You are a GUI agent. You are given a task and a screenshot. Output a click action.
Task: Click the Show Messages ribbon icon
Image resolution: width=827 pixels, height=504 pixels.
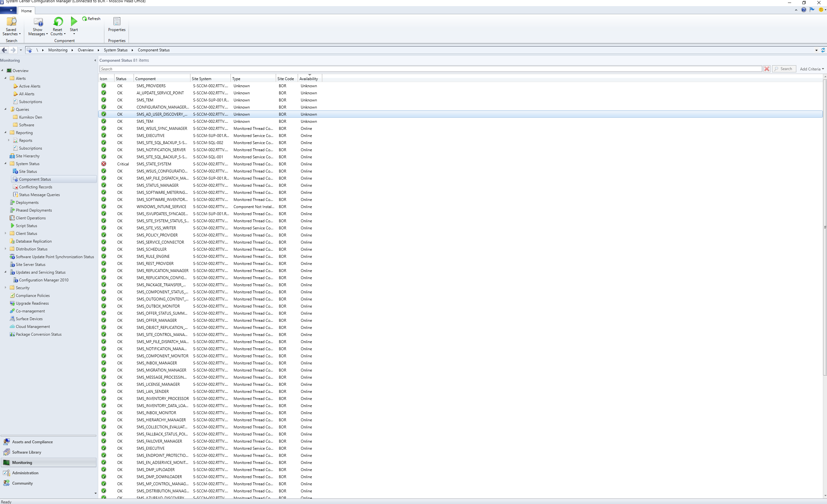(x=38, y=26)
